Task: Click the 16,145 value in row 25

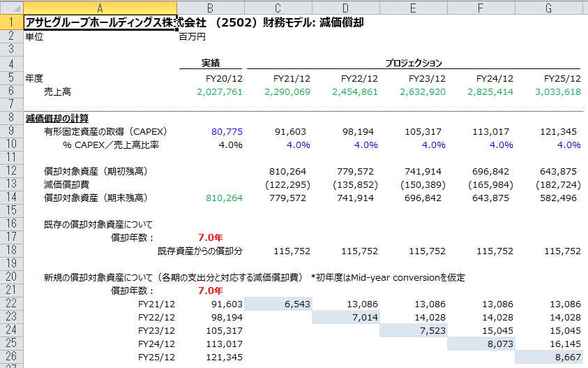Action: pyautogui.click(x=565, y=344)
